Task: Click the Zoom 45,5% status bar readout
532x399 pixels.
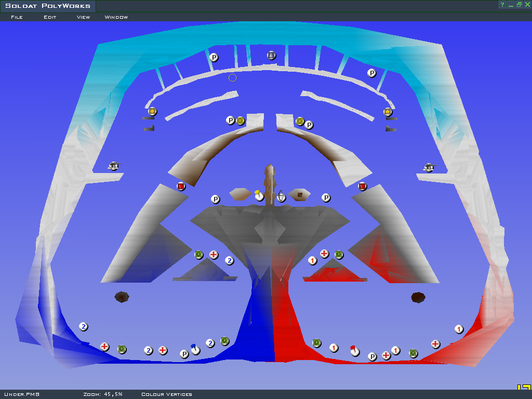Action: (103, 394)
